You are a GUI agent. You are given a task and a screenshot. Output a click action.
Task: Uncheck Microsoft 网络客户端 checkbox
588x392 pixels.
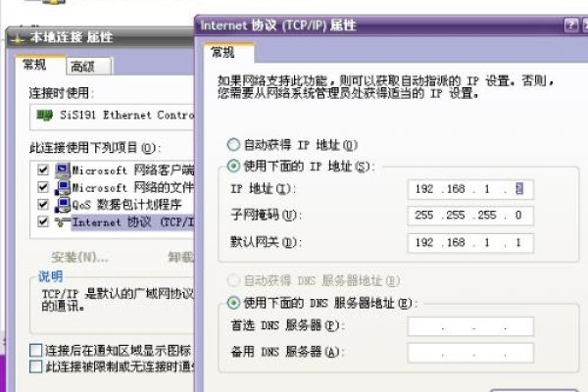coord(43,170)
